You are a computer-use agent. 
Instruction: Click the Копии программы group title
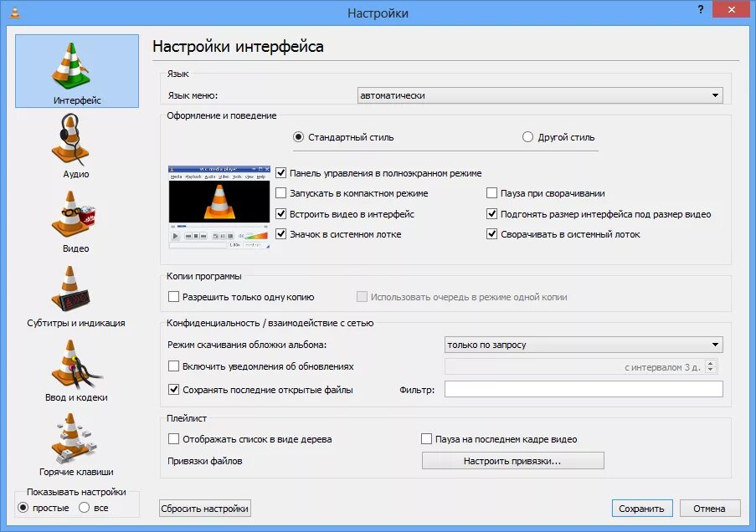pos(204,276)
